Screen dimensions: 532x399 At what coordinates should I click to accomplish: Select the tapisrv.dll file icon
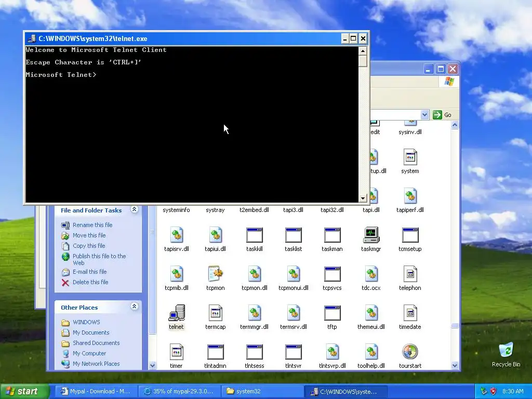177,235
